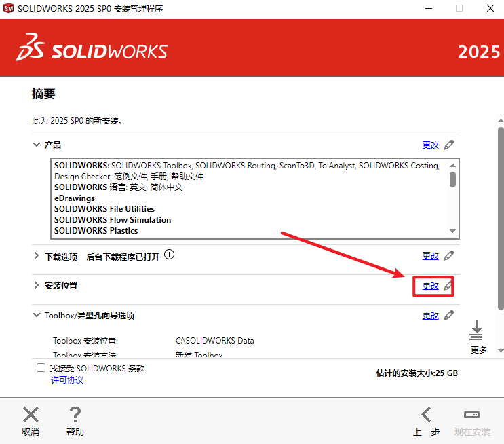Image resolution: width=504 pixels, height=444 pixels.
Task: Collapse the 产品 section chevron
Action: (37, 145)
